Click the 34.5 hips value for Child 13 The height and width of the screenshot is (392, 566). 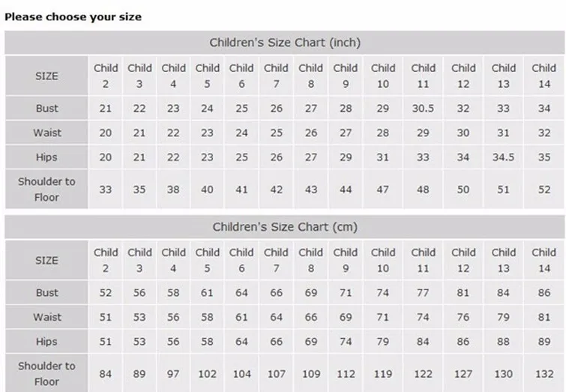click(x=503, y=157)
